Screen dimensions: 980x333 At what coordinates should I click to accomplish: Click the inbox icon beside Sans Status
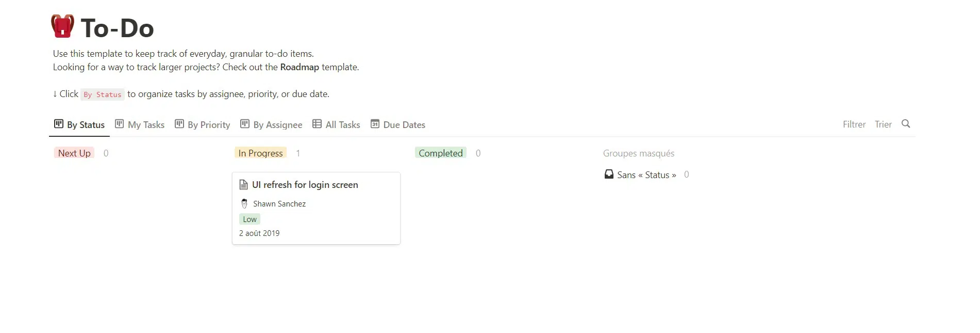pos(609,175)
